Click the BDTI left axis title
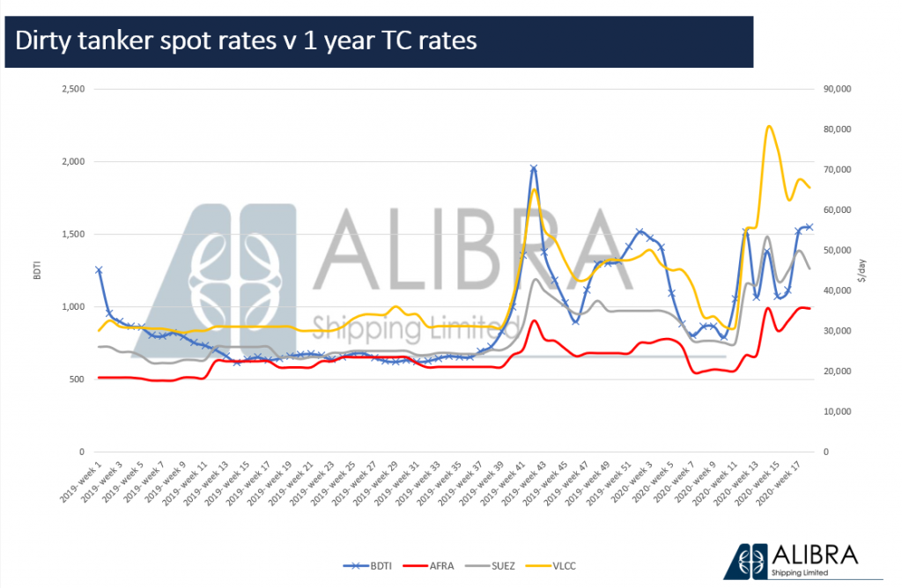This screenshot has width=902, height=588. 38,271
